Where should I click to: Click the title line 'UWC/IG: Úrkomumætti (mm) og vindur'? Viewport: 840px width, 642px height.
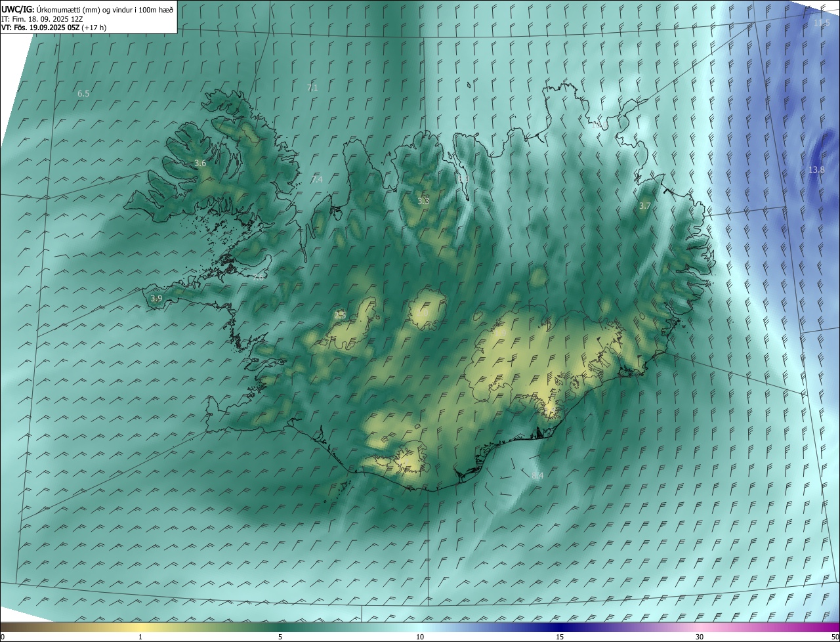tap(88, 9)
